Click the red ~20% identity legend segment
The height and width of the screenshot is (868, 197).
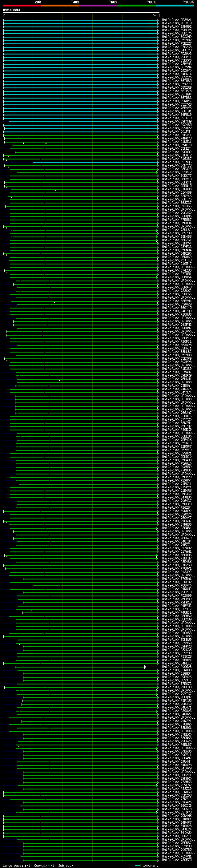point(22,6)
